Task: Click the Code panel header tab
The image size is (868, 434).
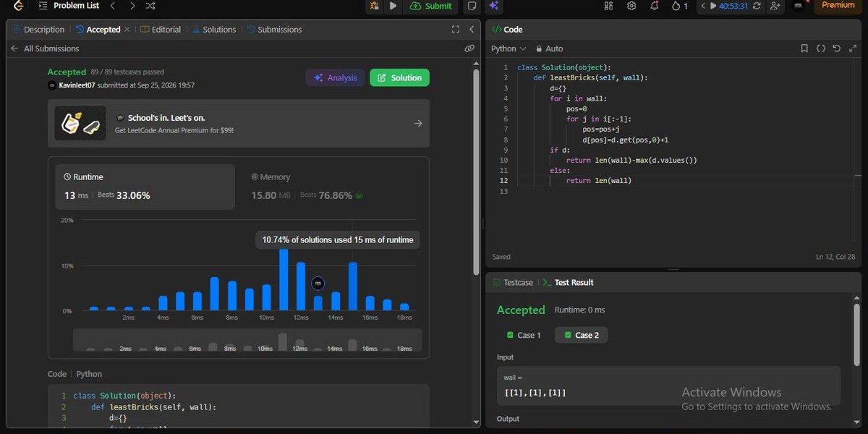Action: 507,30
